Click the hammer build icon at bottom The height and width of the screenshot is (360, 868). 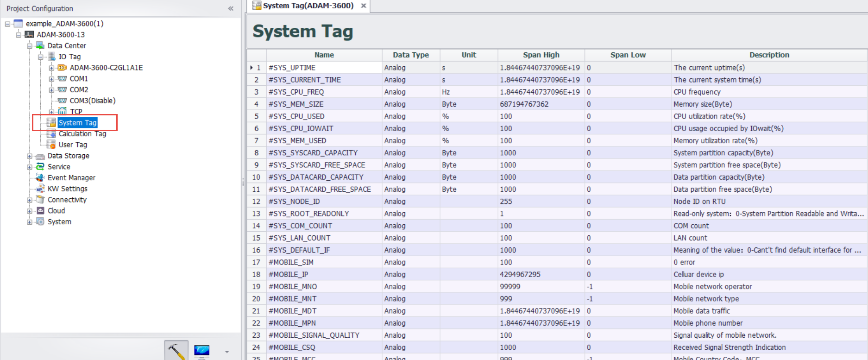[x=176, y=351]
